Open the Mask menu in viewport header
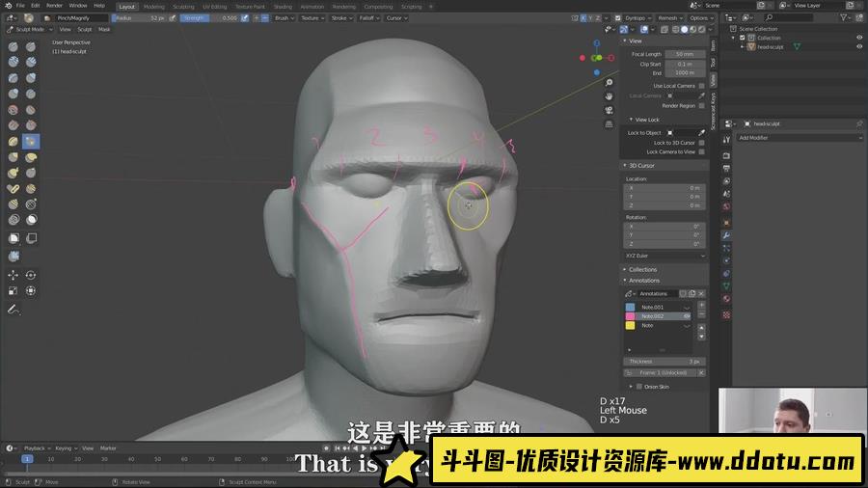Image resolution: width=868 pixels, height=488 pixels. click(104, 29)
